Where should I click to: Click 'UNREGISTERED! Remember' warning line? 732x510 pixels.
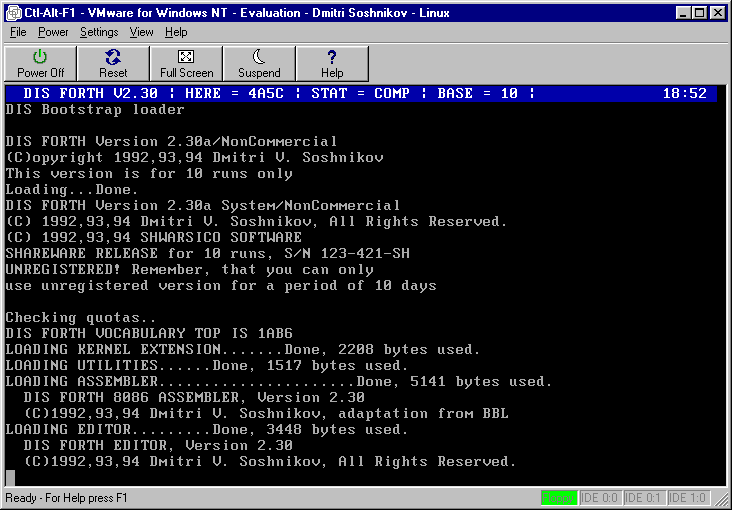190,269
